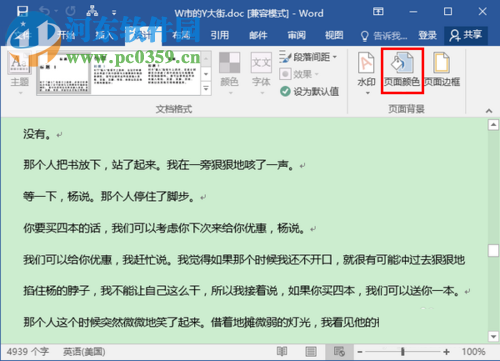Click the vertical scrollbar down arrow
The image size is (500, 361).
[493, 336]
